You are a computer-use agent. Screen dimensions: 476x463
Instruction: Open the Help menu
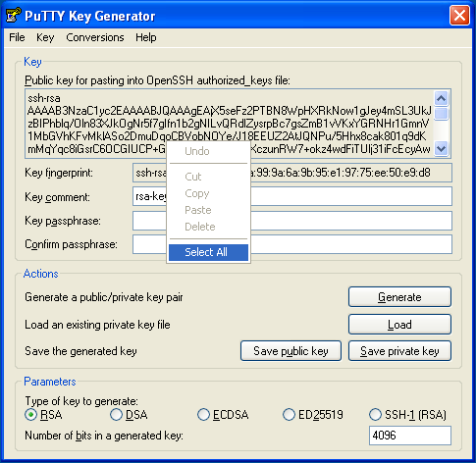click(146, 37)
